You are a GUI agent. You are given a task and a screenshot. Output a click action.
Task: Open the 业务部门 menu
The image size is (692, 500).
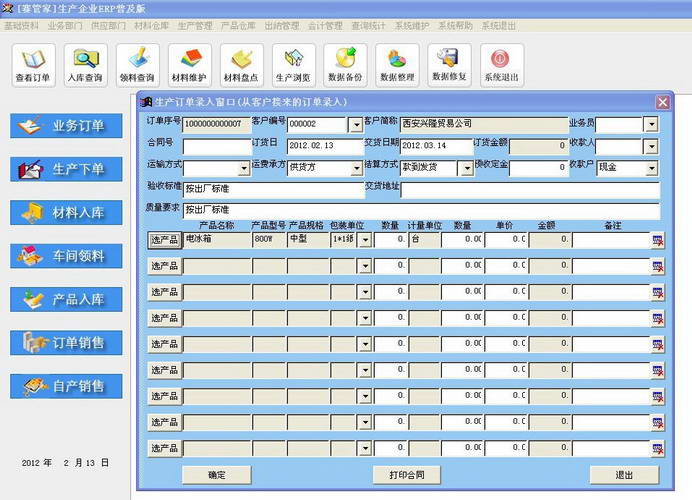click(65, 26)
